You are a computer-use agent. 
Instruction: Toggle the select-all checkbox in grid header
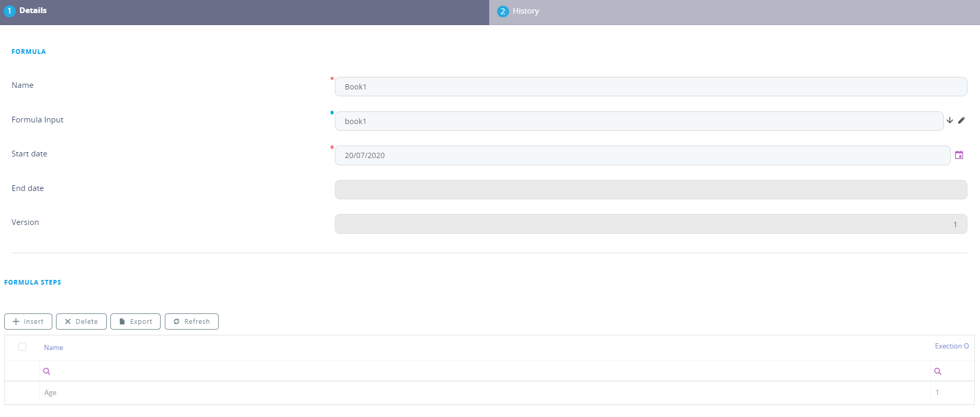[x=22, y=347]
